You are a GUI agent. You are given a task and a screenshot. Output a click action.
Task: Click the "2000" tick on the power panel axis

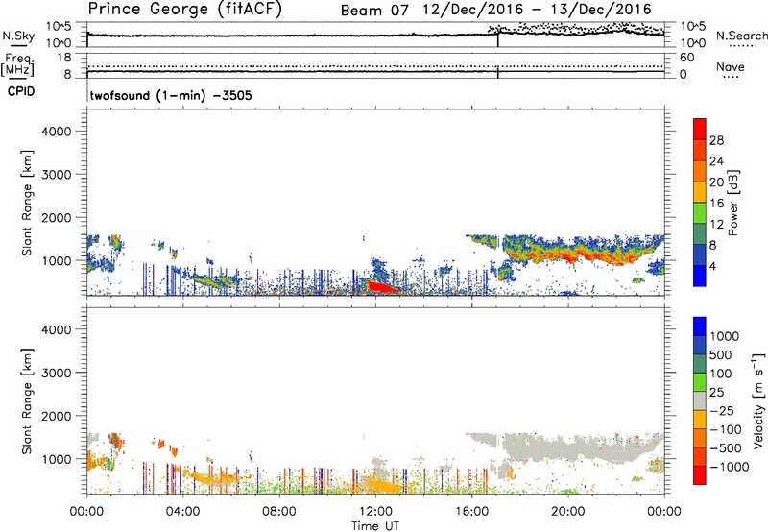click(56, 217)
